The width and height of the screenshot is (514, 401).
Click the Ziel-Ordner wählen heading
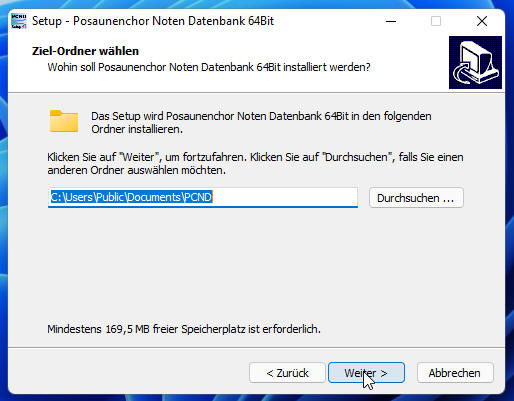(85, 51)
